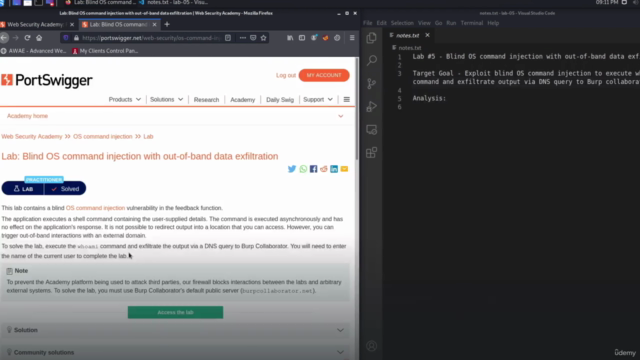Toggle Firefox reader view icon
This screenshot has height=360, width=640.
click(228, 38)
